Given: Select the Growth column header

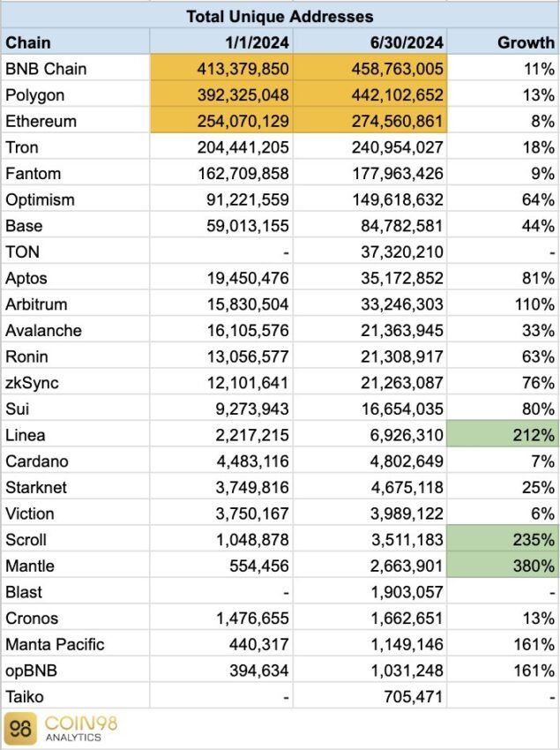Looking at the screenshot, I should tap(503, 42).
